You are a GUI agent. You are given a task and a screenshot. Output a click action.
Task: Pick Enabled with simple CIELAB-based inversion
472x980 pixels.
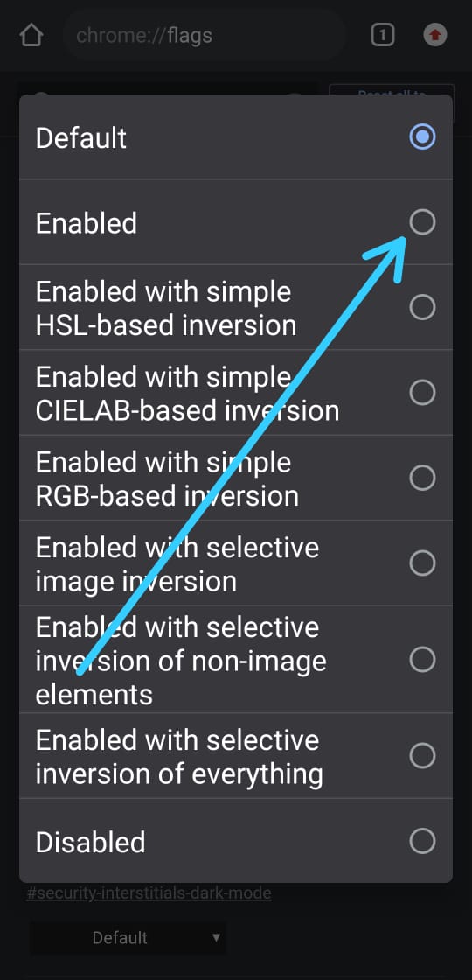[235, 393]
